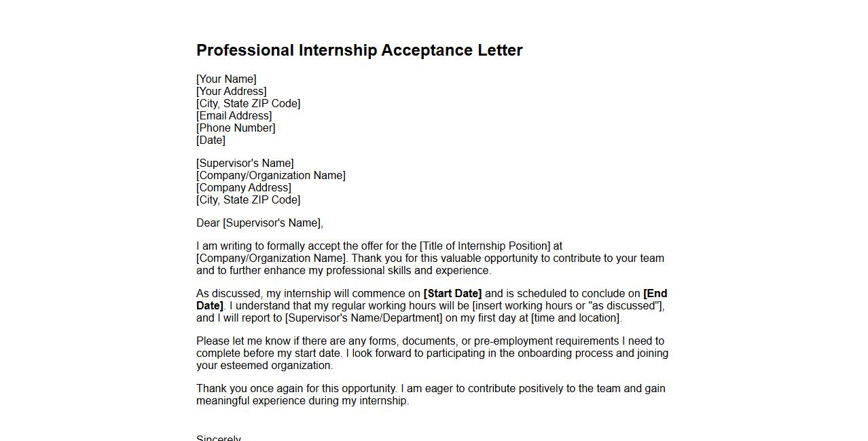Click the [Phone Number] line above [Date]
Image resolution: width=868 pixels, height=441 pixels.
click(x=236, y=128)
